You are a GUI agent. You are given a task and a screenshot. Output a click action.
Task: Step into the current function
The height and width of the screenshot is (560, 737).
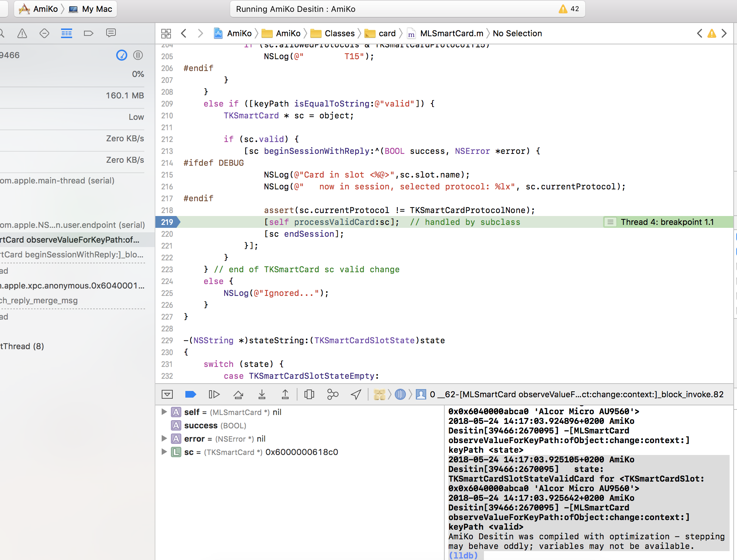coord(262,394)
